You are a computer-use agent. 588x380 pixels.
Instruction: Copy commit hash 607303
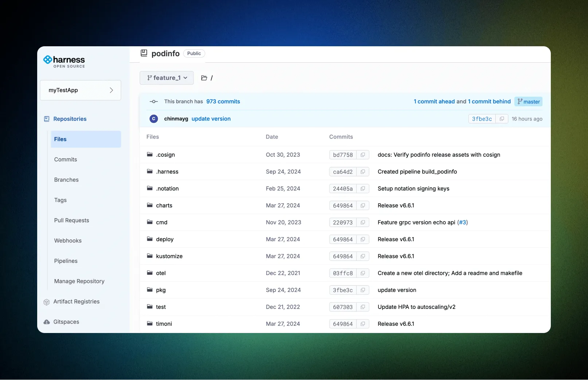click(x=363, y=307)
